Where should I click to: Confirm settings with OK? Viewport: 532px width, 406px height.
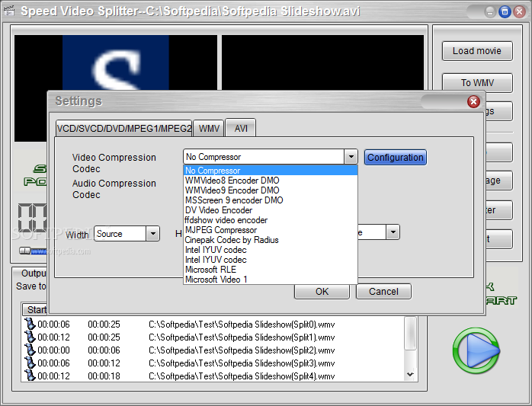point(322,291)
